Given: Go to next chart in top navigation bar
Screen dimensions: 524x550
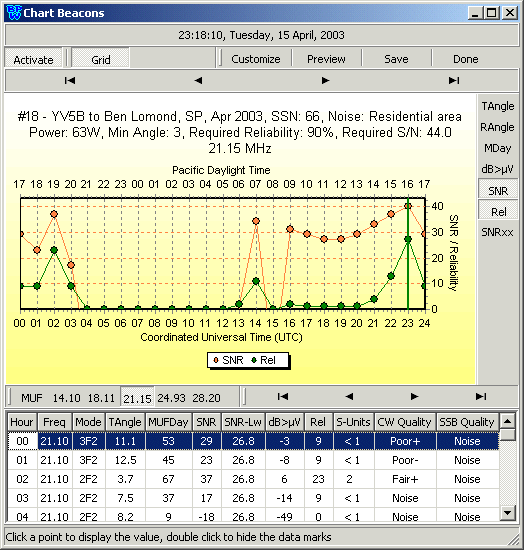Looking at the screenshot, I should coord(325,81).
